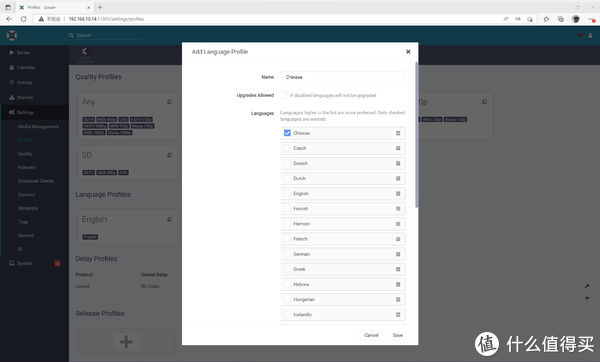Click the drag handle for Hebrew row
This screenshot has width=600, height=362.
click(x=398, y=284)
